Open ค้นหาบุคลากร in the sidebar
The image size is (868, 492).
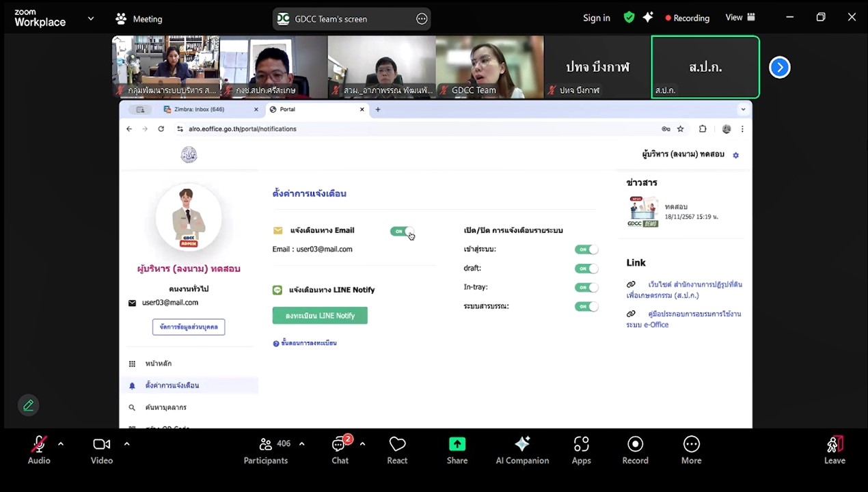[165, 407]
